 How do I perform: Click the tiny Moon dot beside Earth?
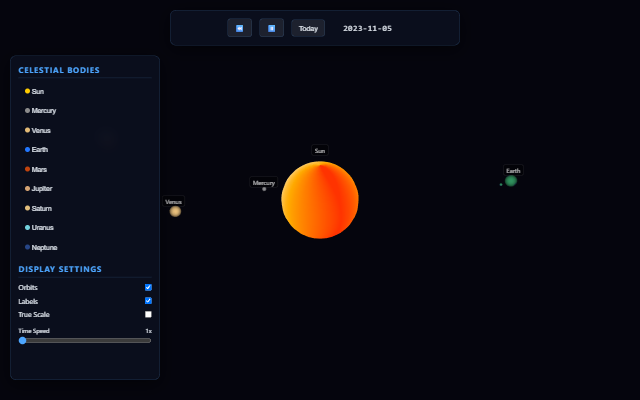tap(501, 184)
